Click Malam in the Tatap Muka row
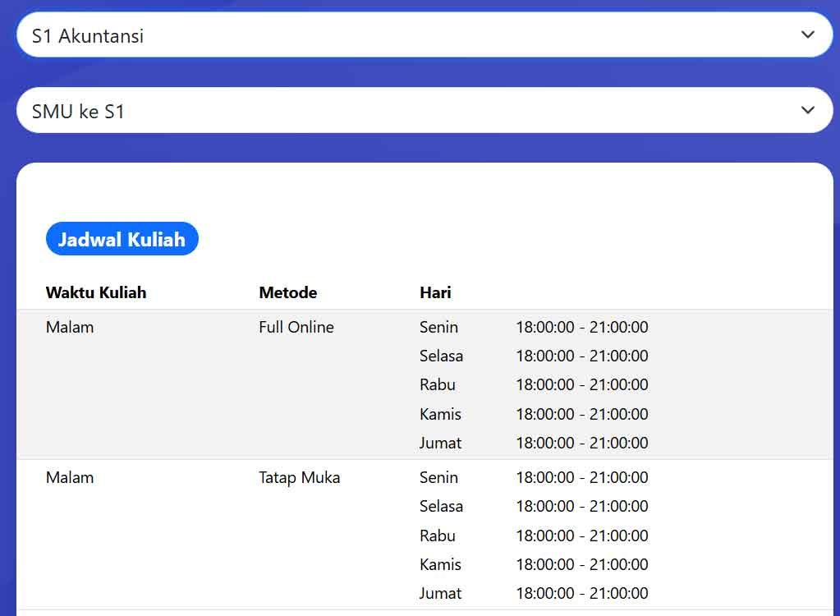The width and height of the screenshot is (840, 616). [70, 477]
